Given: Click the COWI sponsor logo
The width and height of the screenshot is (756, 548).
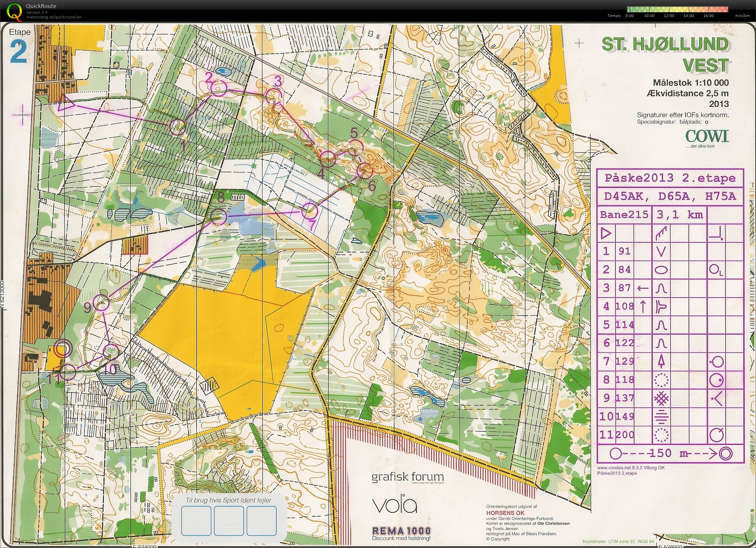Looking at the screenshot, I should (x=707, y=136).
